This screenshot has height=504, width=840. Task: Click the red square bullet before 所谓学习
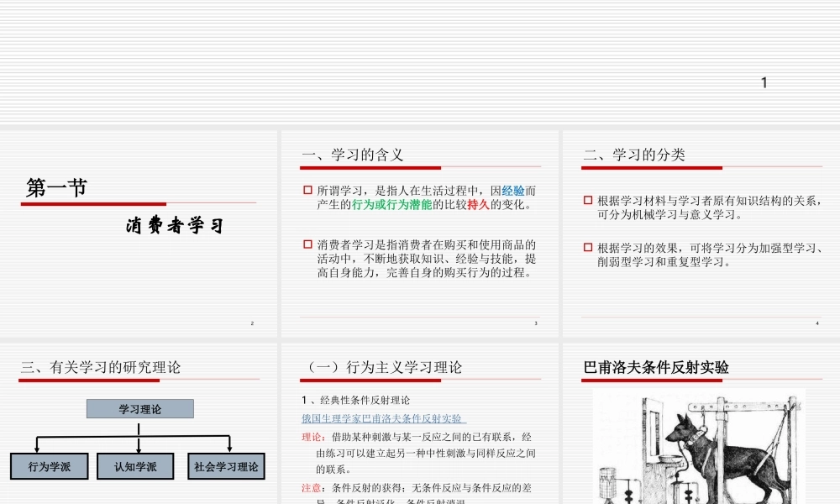tap(307, 191)
